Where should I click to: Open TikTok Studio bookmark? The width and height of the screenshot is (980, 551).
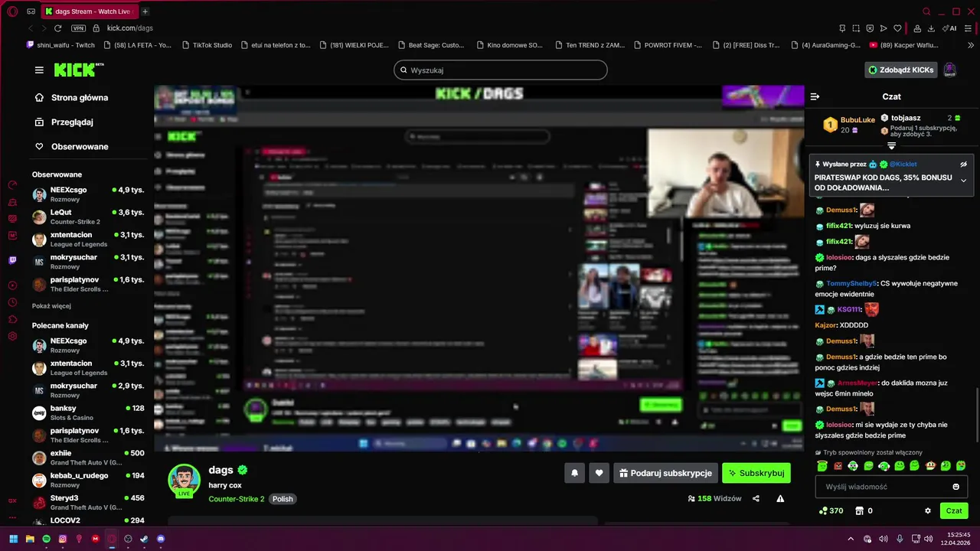[x=207, y=45]
